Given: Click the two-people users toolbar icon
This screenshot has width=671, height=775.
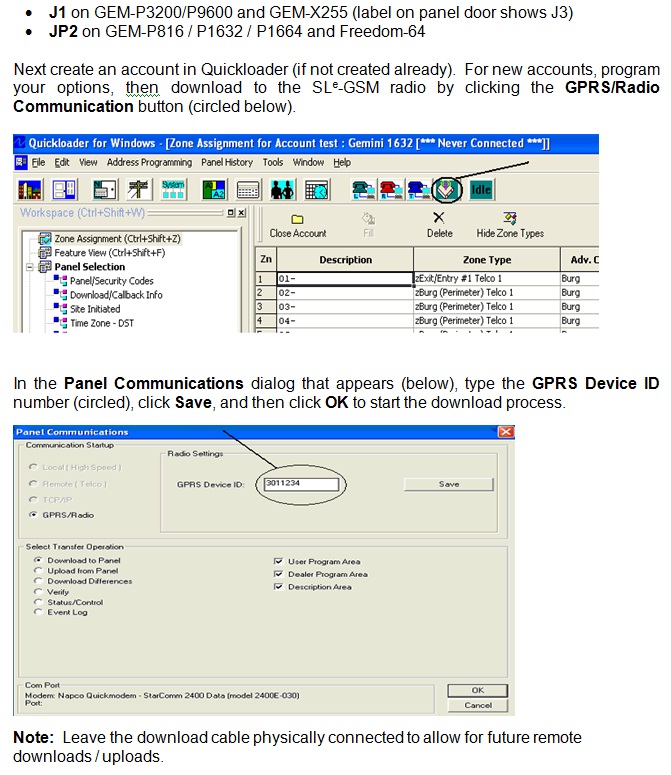Looking at the screenshot, I should pos(283,189).
